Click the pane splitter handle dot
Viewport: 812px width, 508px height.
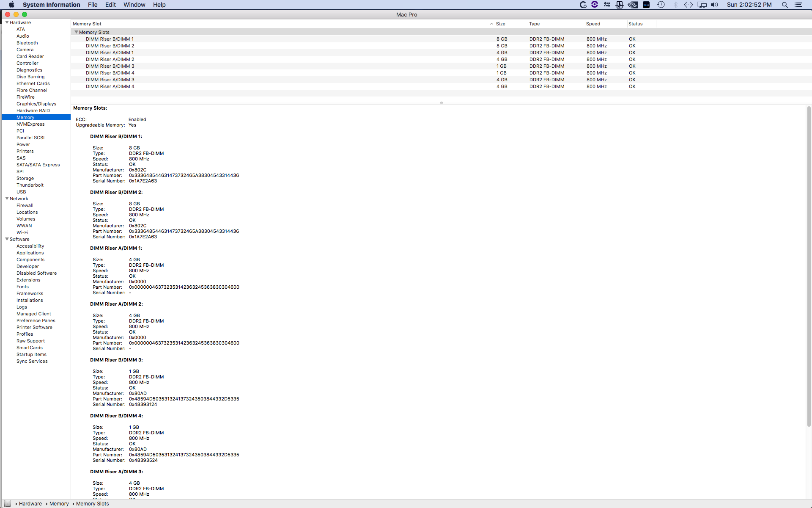tap(441, 103)
